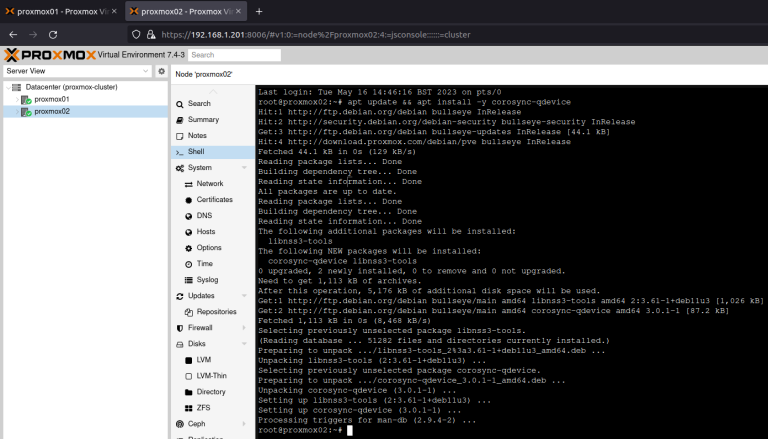768x439 pixels.
Task: Open DNS globe icon
Action: 189,216
